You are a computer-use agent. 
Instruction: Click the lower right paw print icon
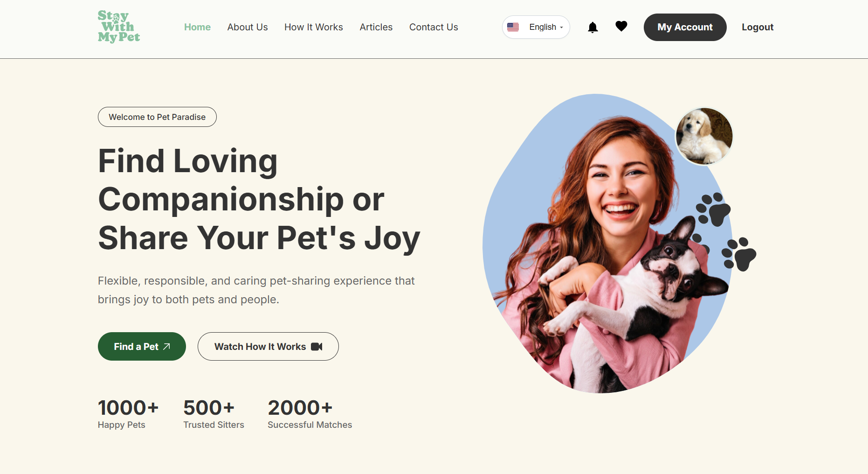tap(739, 254)
